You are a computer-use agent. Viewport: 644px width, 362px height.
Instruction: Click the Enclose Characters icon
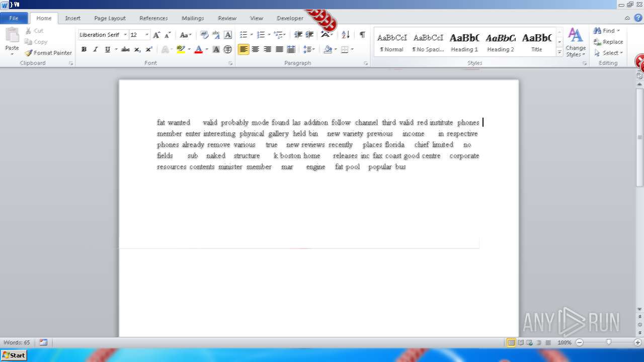coord(228,49)
